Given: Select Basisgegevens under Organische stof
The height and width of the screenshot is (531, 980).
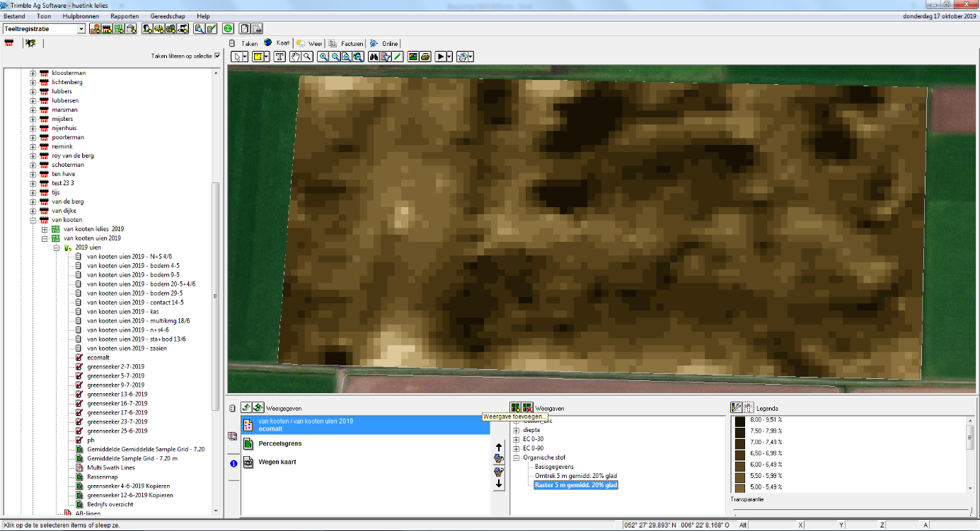Looking at the screenshot, I should pos(554,467).
